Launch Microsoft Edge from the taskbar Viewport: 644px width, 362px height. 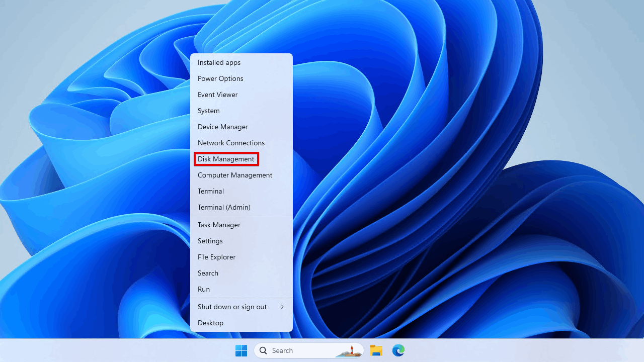[398, 350]
